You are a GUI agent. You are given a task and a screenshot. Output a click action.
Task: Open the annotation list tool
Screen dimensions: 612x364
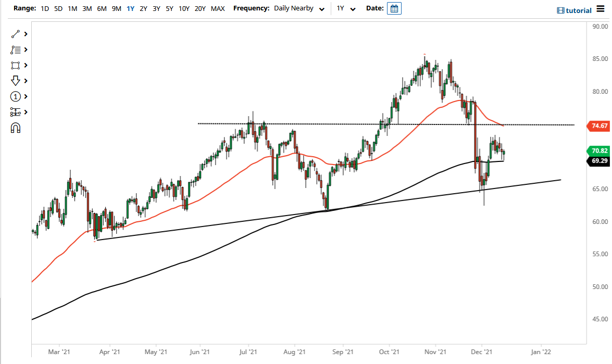point(16,49)
